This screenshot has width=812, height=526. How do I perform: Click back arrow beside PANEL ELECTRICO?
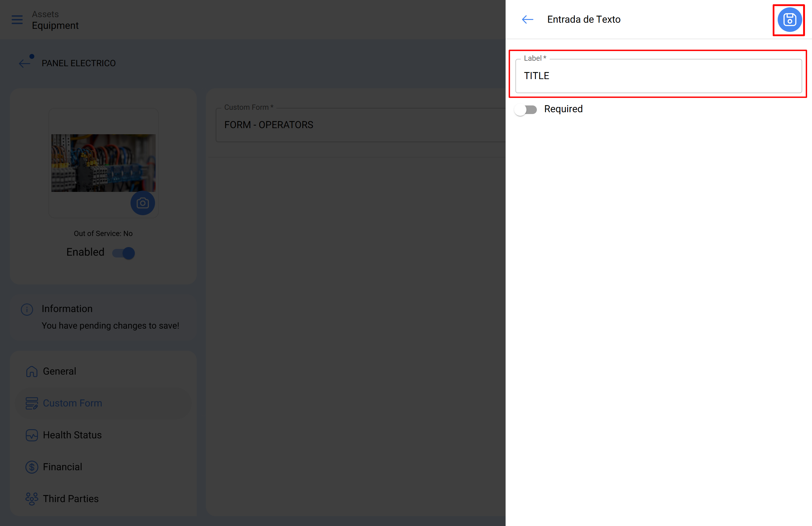[x=25, y=63]
